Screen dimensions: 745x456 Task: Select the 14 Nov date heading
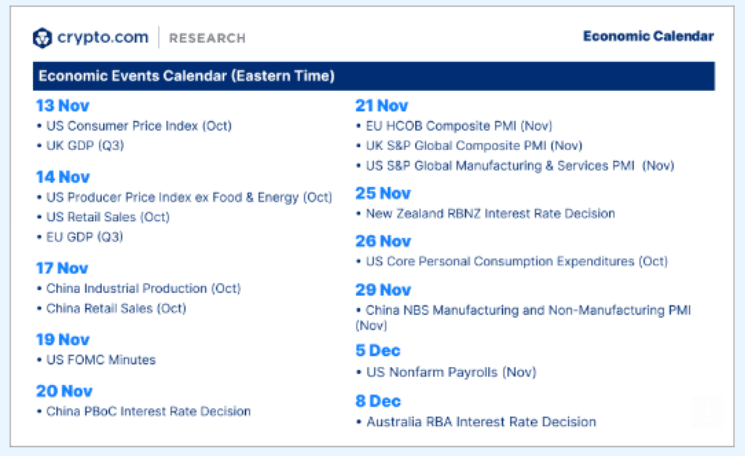[x=62, y=177]
